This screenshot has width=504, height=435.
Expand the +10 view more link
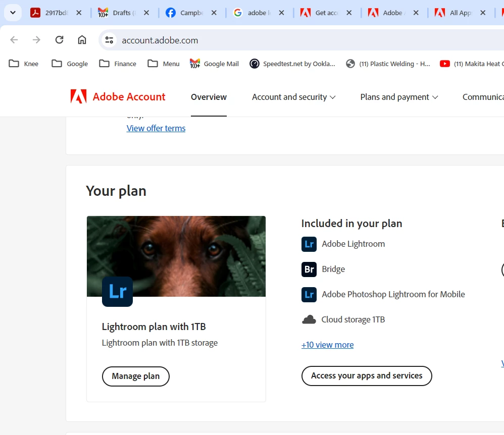(x=327, y=345)
